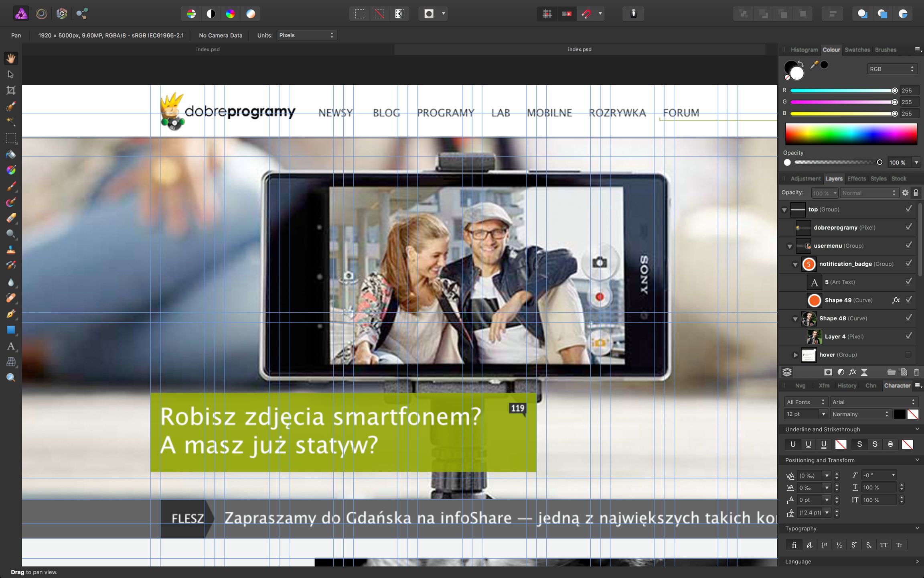Screen dimensions: 924x578
Task: Select the Crop tool in left toolbar
Action: 11,90
